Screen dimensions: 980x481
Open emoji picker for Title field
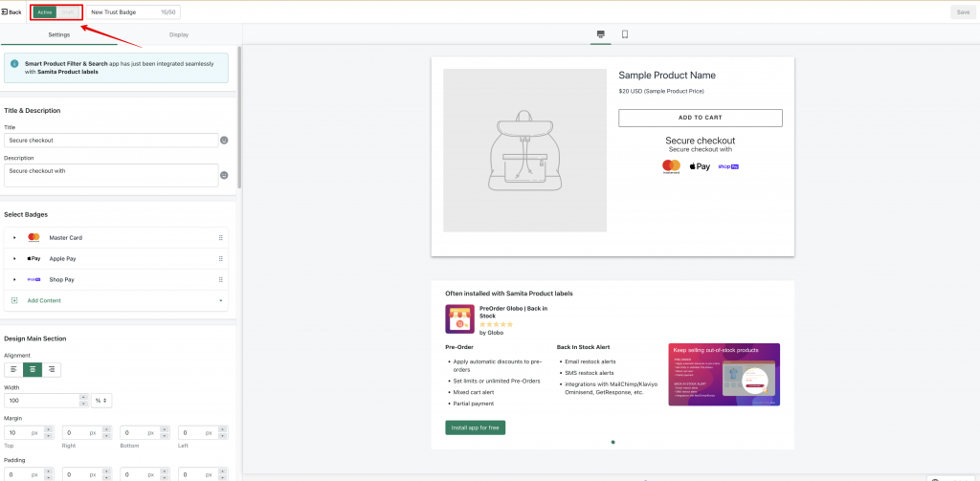pyautogui.click(x=224, y=141)
